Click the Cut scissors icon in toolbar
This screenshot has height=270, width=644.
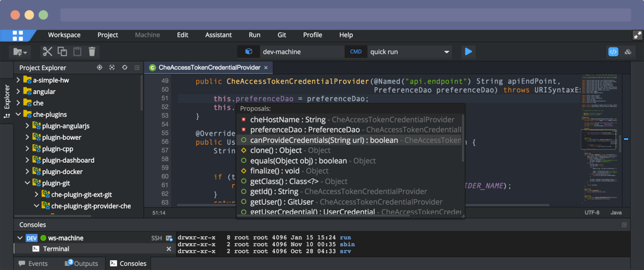point(47,52)
